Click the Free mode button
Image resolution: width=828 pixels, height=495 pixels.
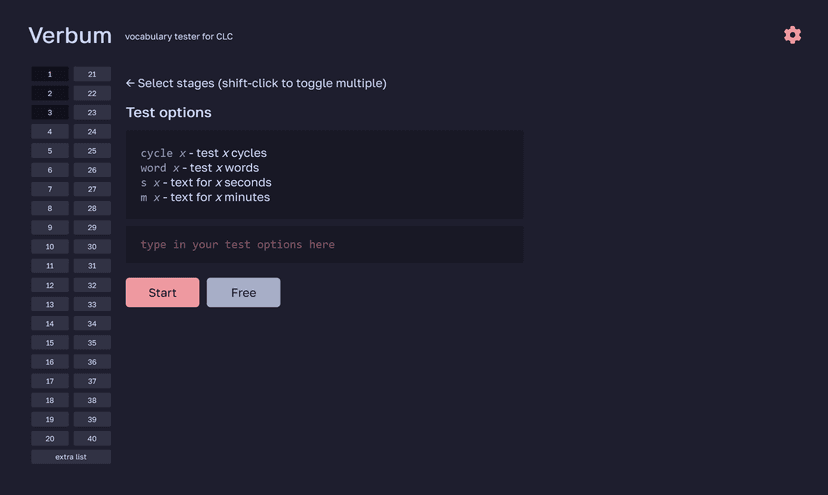[x=243, y=293]
